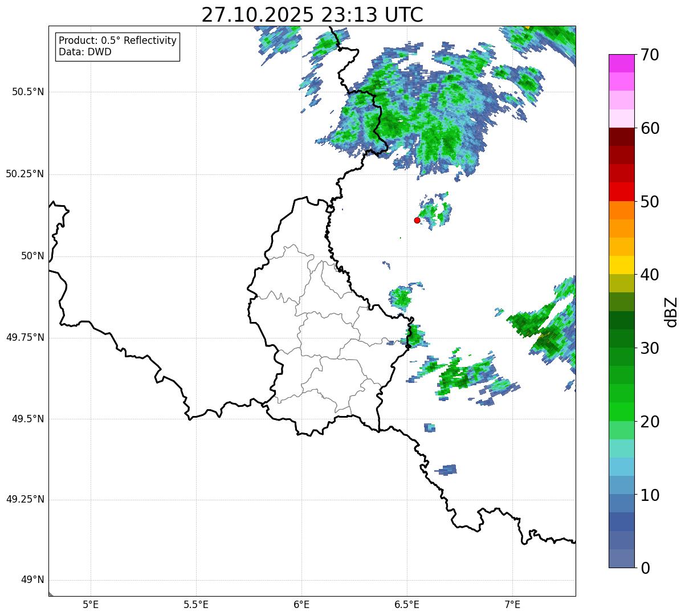Screen dimensions: 685x616
Task: Click the red location marker dot
Action: 417,220
